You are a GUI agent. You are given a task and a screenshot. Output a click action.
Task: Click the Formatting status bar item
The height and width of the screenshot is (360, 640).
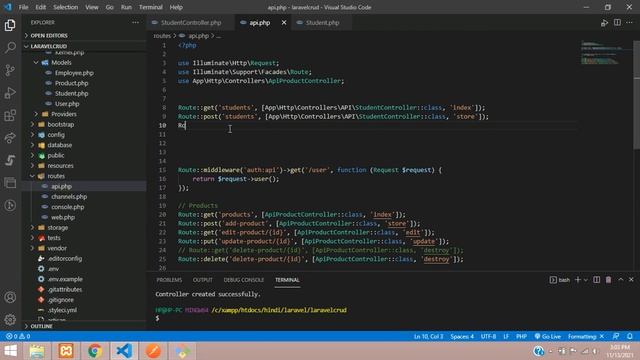tap(585, 336)
